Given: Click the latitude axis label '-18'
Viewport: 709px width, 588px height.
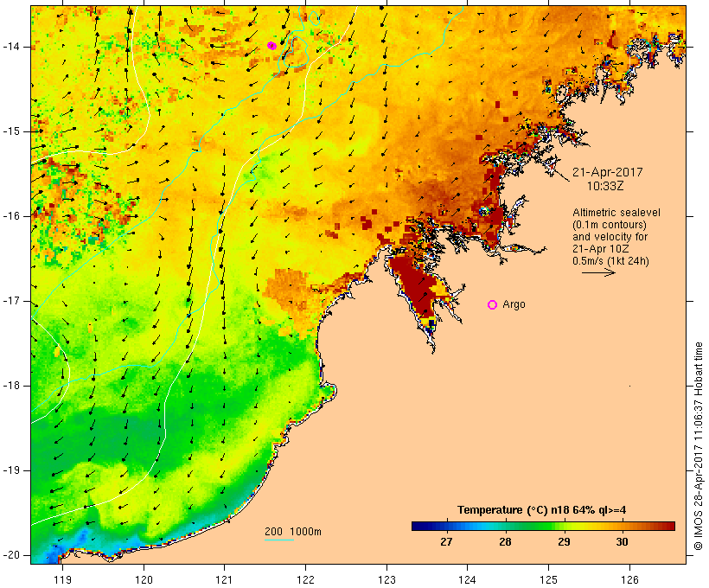Looking at the screenshot, I should [10, 386].
